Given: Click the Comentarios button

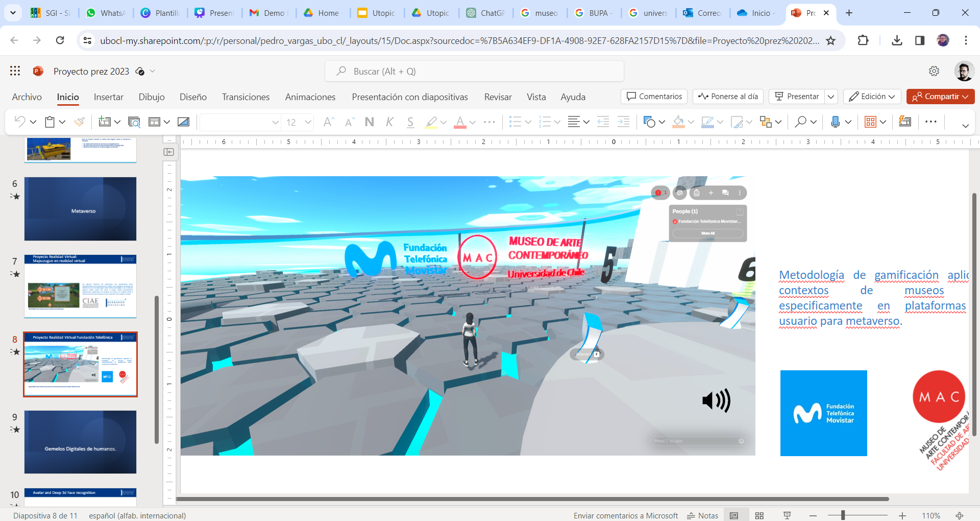Looking at the screenshot, I should click(x=654, y=97).
